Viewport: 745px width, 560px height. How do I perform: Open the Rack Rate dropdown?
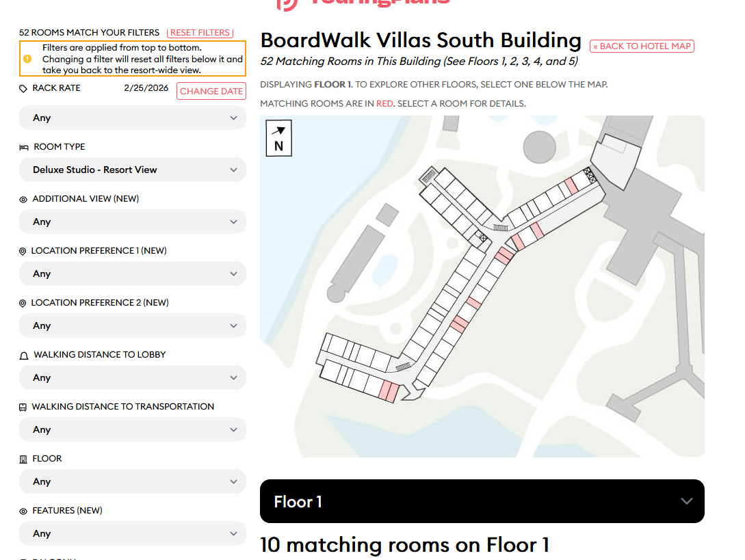132,118
